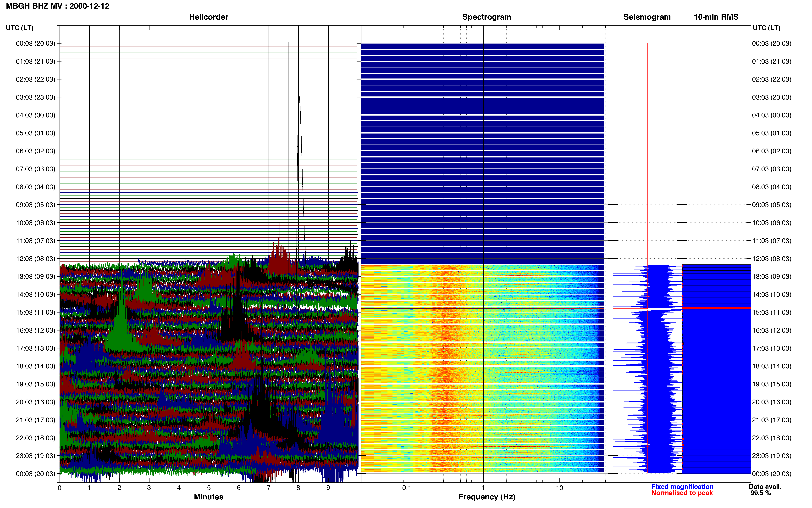
Task: Click left time label '03:03 (23:03)'
Action: coord(36,97)
